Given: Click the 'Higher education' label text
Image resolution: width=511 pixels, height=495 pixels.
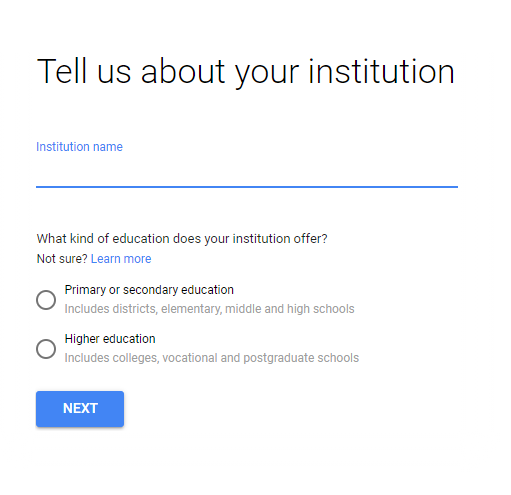Looking at the screenshot, I should 110,339.
